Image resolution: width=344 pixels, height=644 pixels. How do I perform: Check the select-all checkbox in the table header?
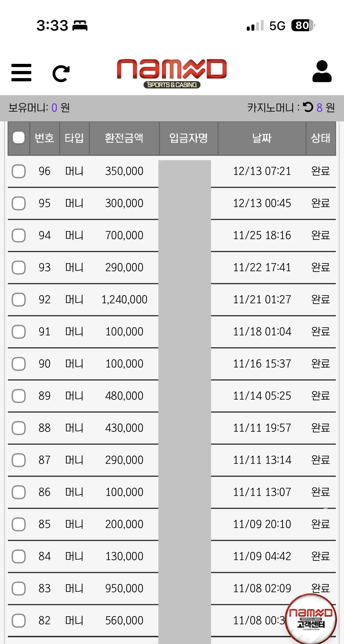19,138
